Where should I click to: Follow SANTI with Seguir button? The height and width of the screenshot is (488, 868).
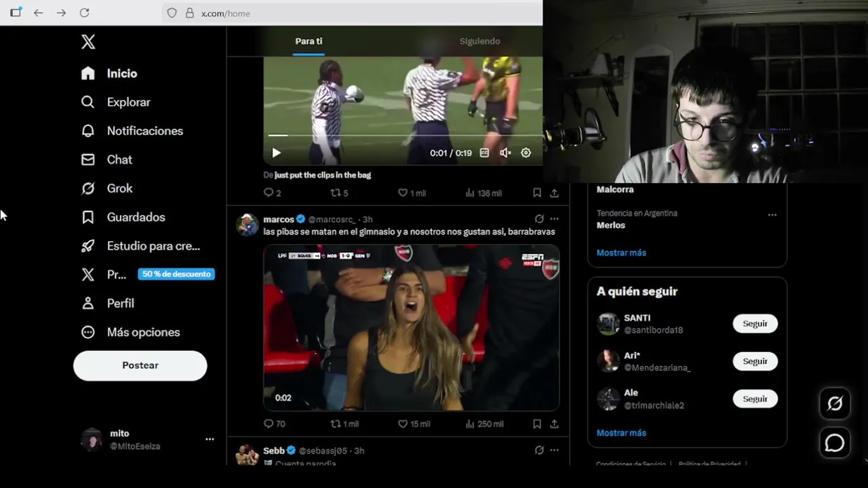755,324
